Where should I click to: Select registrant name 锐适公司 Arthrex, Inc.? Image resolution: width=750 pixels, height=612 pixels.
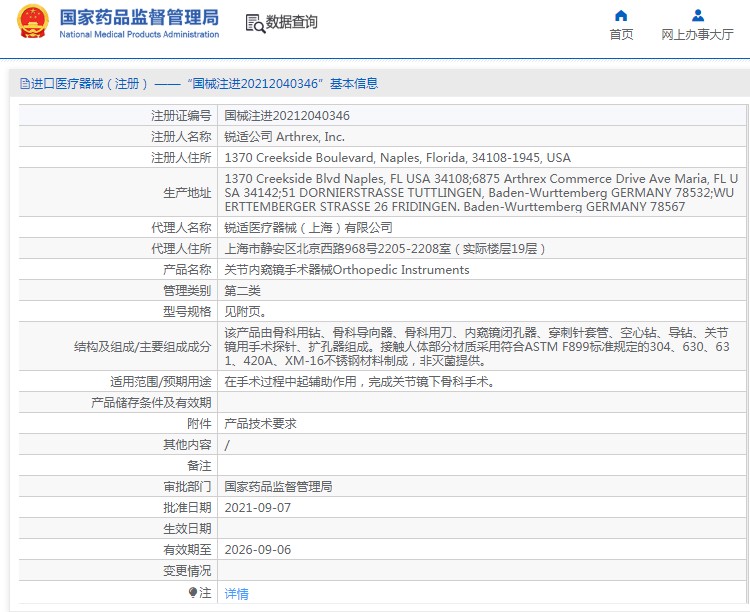click(x=285, y=136)
